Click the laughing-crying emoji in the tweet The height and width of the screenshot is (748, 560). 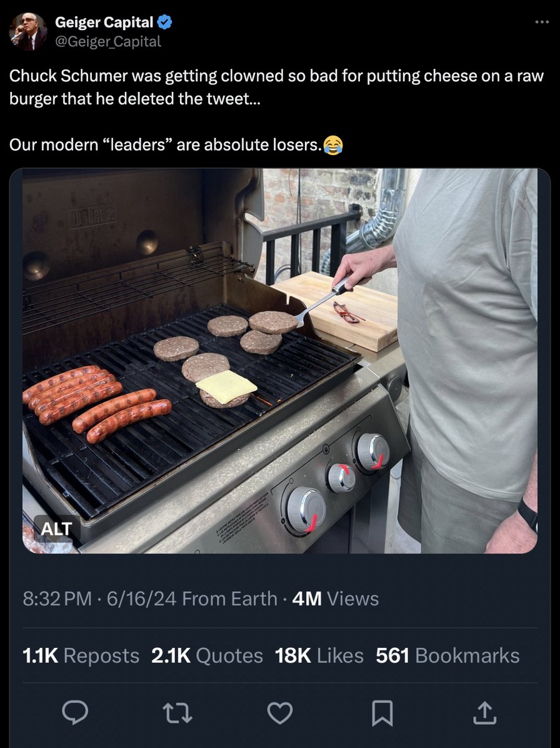point(334,146)
